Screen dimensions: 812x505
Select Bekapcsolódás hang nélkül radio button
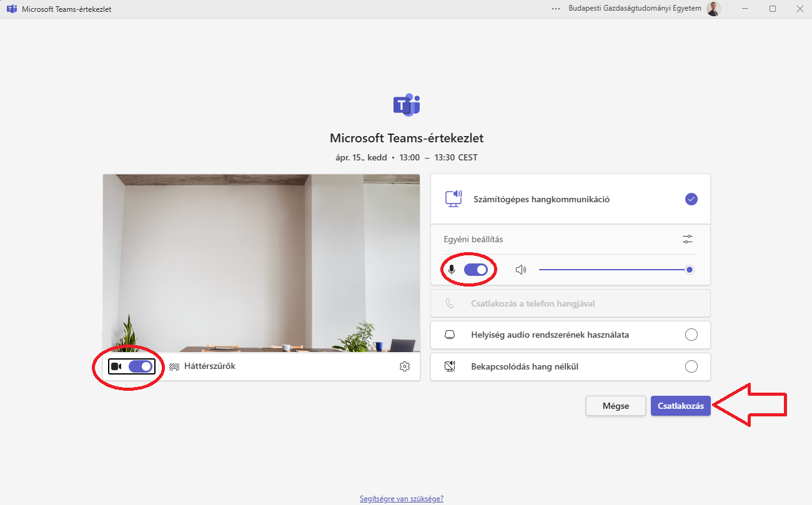(691, 366)
